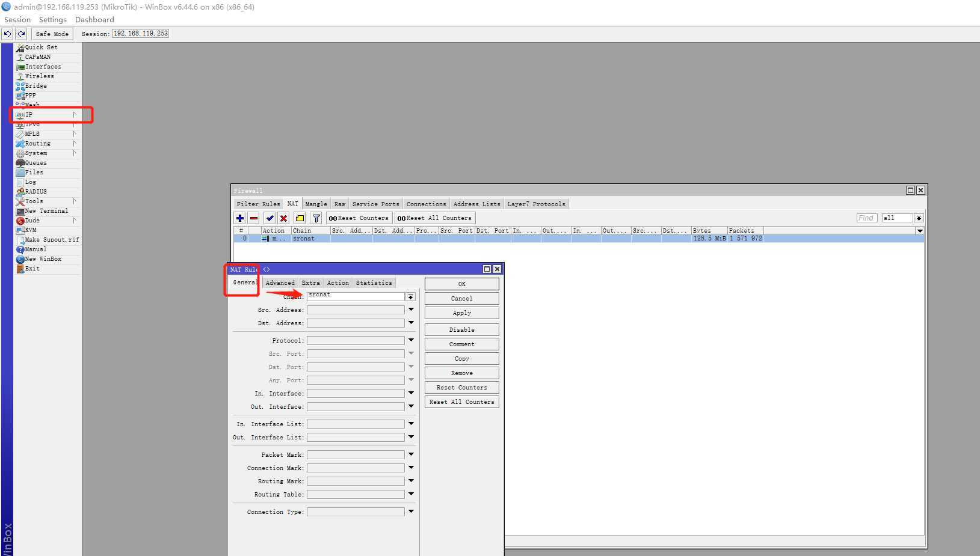This screenshot has width=980, height=556.
Task: Open the Dashboard menu
Action: coord(94,20)
